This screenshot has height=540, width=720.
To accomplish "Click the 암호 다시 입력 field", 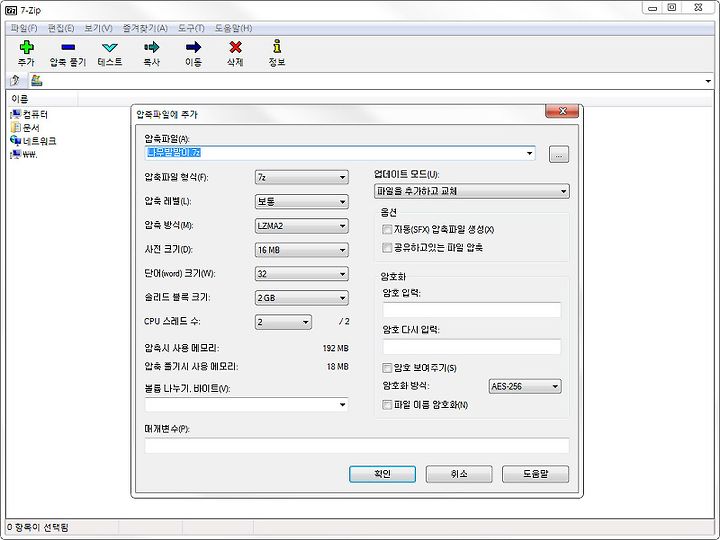I will (472, 347).
